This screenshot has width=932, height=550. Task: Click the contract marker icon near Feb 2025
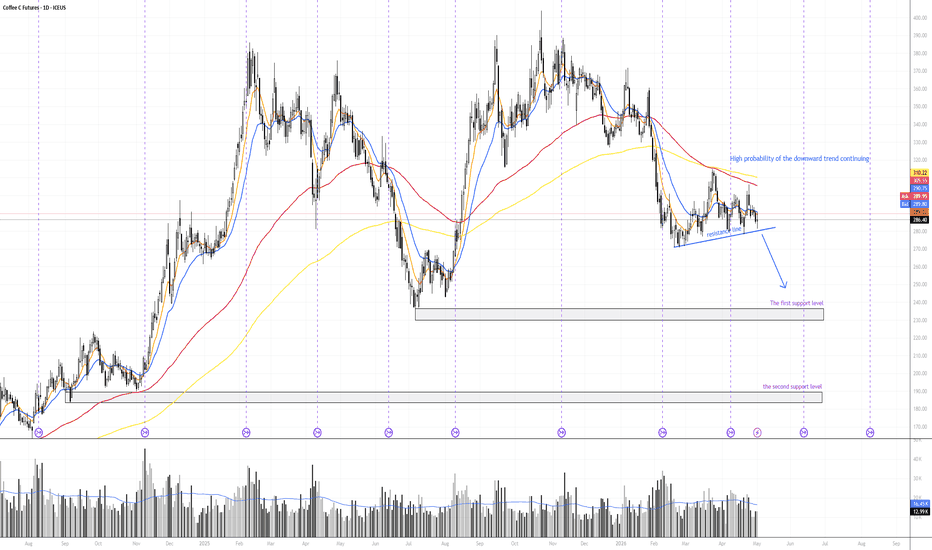(x=246, y=432)
